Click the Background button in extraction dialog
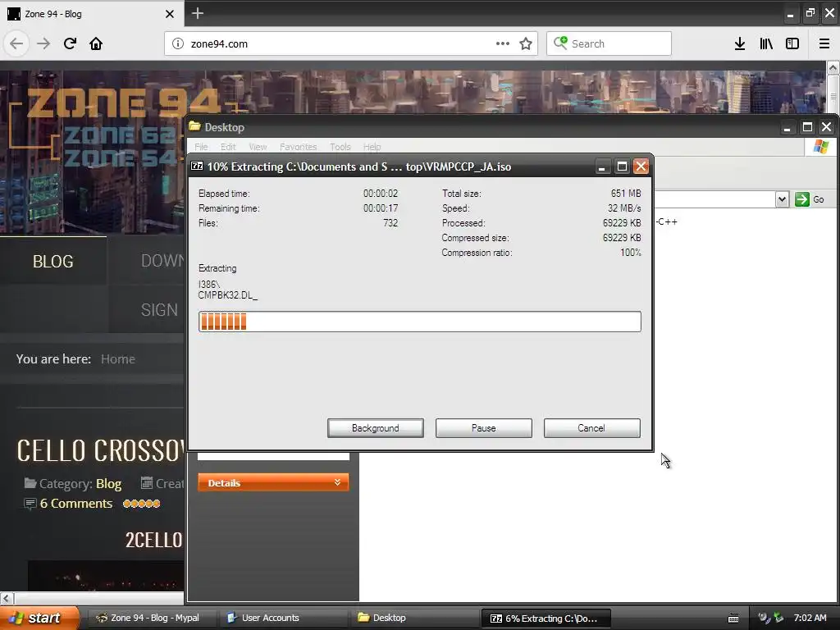Image resolution: width=840 pixels, height=630 pixels. [376, 428]
